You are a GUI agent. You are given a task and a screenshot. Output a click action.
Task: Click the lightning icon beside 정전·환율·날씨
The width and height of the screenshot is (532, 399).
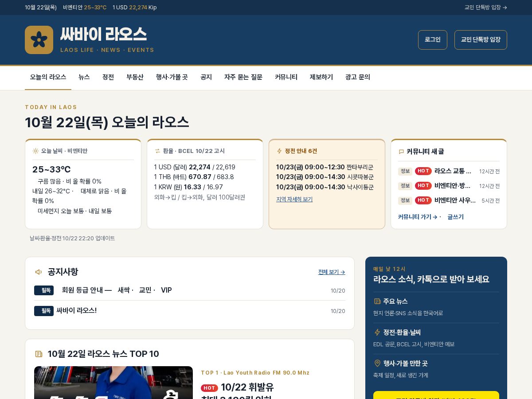[x=377, y=332]
